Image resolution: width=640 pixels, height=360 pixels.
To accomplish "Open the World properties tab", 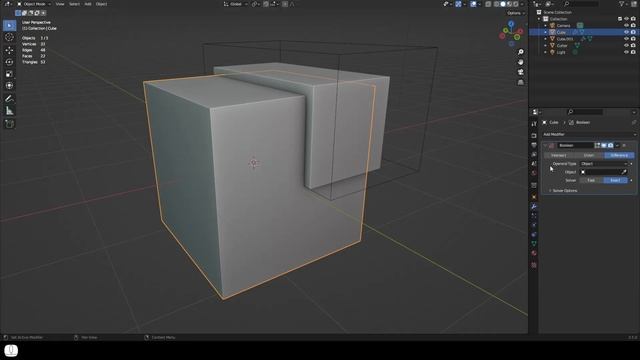I will tap(534, 173).
